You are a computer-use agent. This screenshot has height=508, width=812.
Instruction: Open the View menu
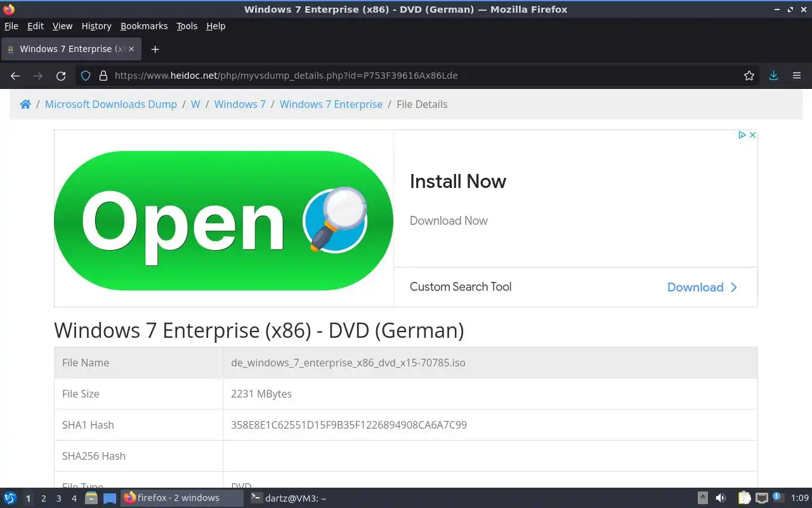point(62,26)
